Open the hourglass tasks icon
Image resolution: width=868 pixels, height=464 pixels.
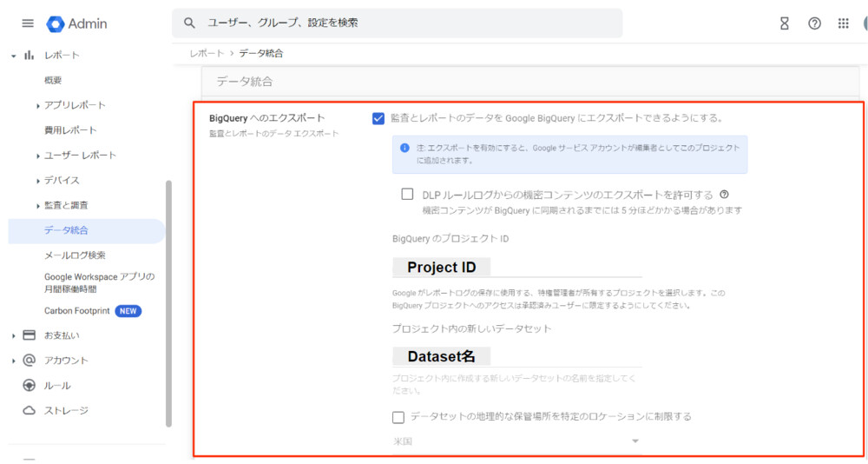[785, 23]
